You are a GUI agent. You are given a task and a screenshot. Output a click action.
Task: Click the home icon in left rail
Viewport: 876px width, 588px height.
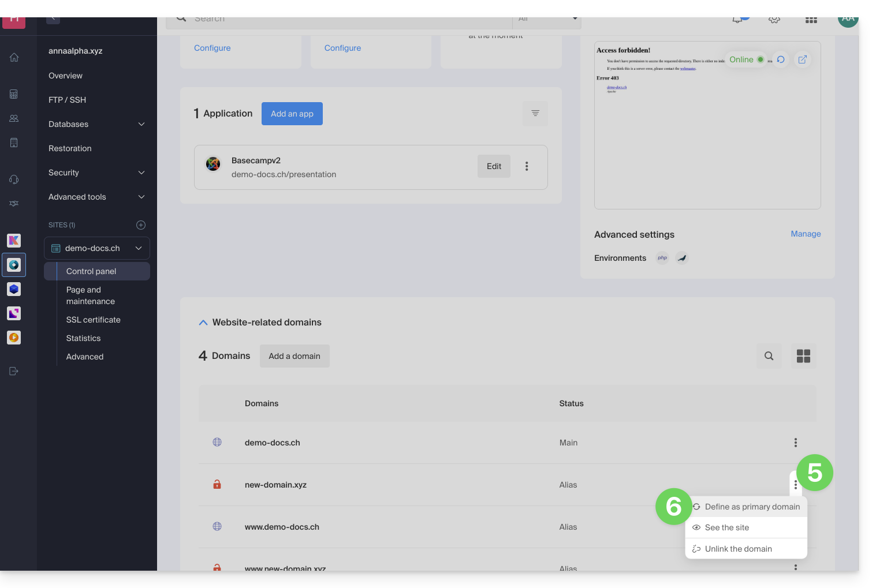[14, 58]
